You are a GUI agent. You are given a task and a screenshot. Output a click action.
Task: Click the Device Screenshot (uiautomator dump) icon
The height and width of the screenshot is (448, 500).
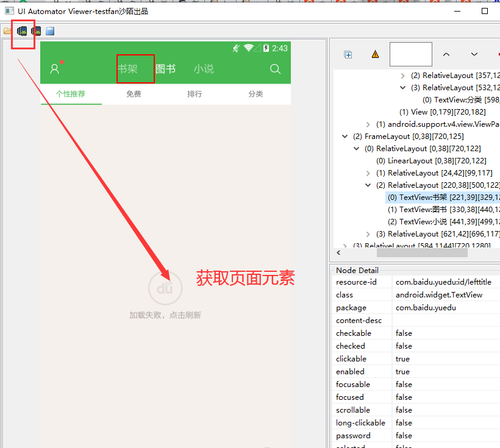click(x=22, y=31)
